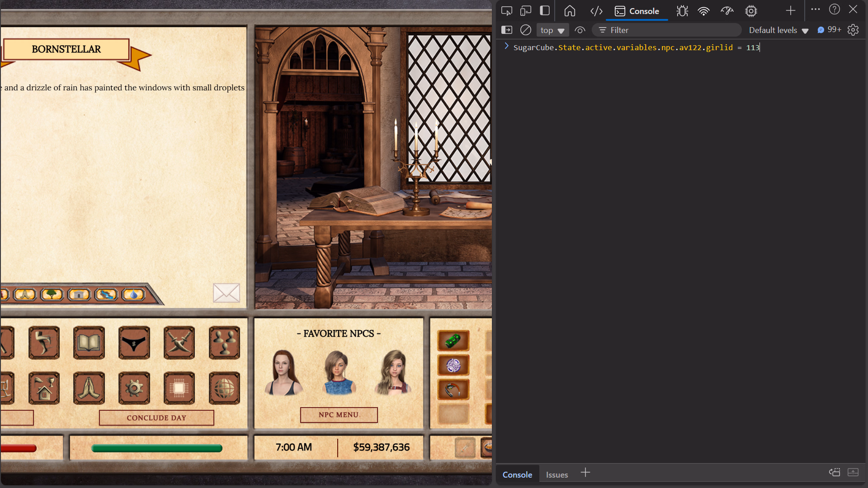Open the book journal icon
868x488 pixels.
[x=89, y=343]
